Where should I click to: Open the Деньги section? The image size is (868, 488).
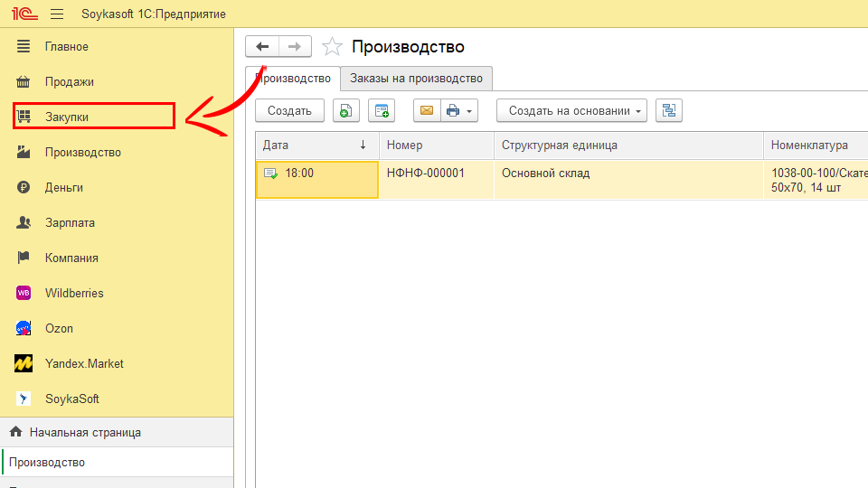pyautogui.click(x=63, y=187)
